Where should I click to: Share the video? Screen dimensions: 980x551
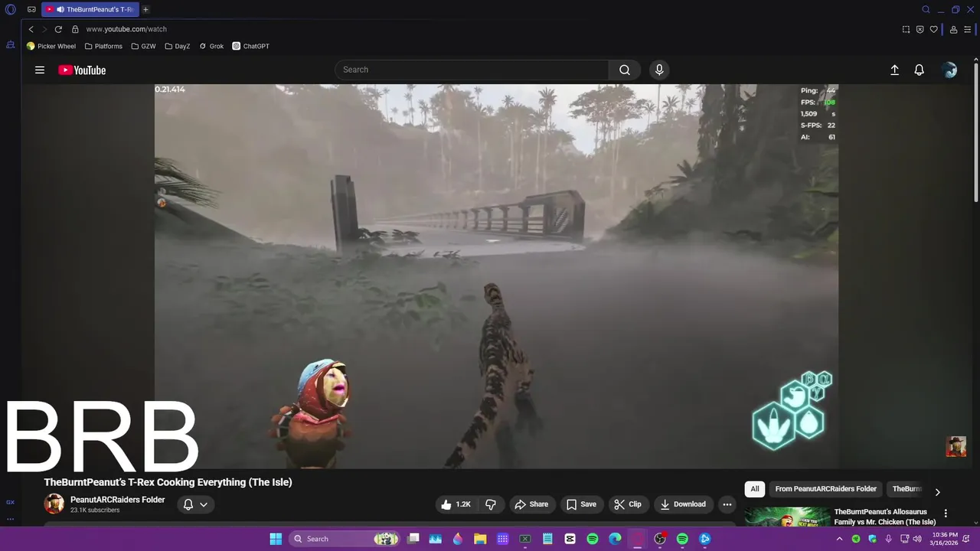(532, 504)
